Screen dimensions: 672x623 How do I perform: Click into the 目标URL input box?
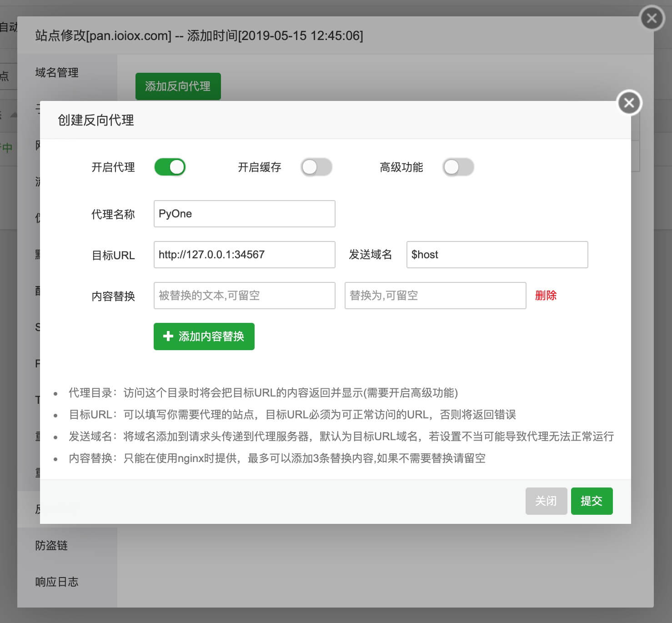point(245,255)
